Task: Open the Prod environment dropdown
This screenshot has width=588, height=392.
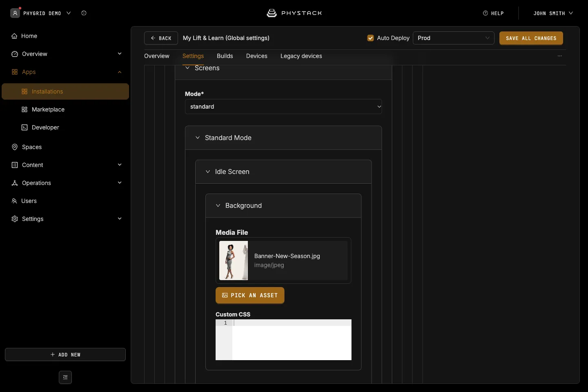Action: (x=454, y=38)
